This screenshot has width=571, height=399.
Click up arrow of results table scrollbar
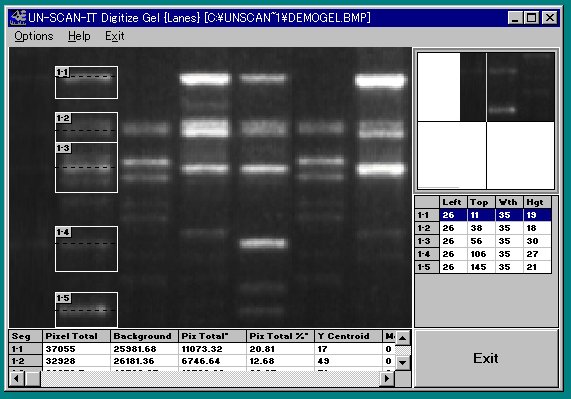tap(403, 338)
